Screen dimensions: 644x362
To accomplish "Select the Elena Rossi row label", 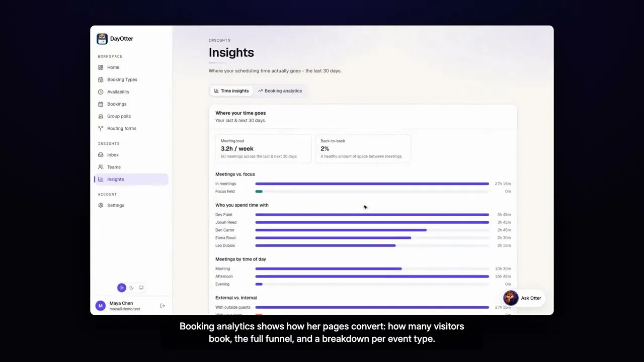I will coord(225,238).
